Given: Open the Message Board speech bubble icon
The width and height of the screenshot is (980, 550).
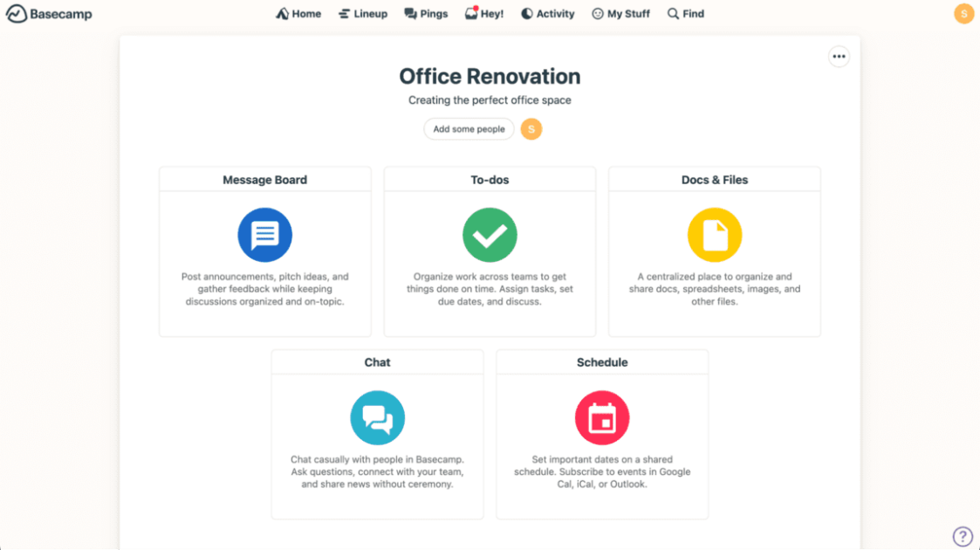Looking at the screenshot, I should coord(264,234).
